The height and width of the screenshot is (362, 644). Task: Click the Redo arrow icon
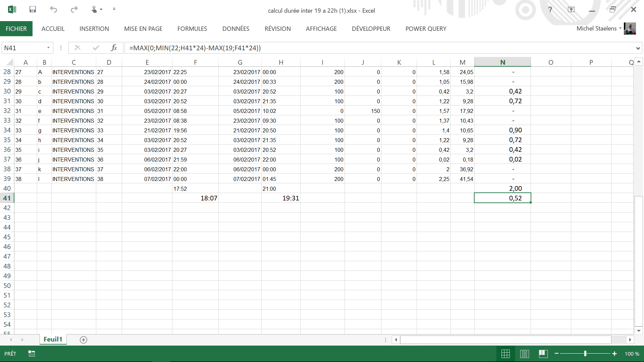(74, 9)
